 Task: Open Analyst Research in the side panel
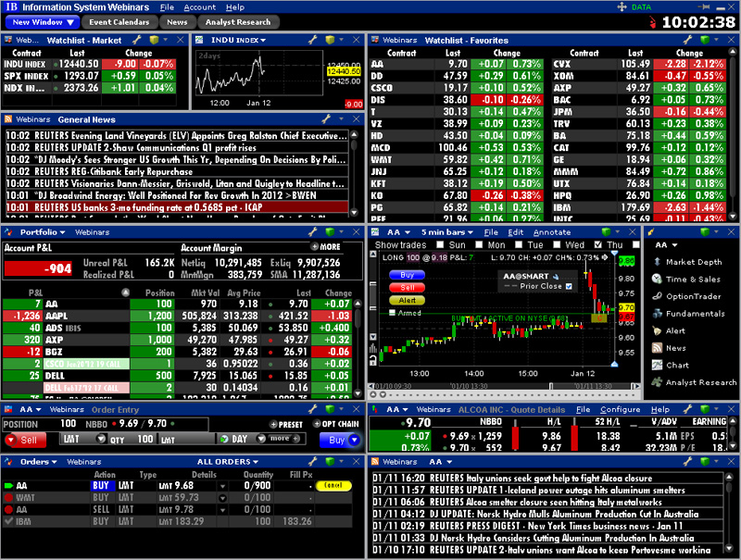700,382
